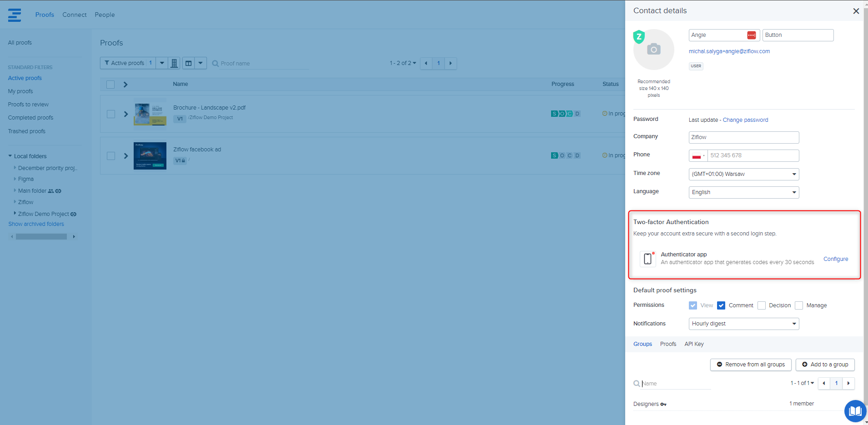Switch to the Proofs tab in Contact details
868x425 pixels.
coord(668,344)
